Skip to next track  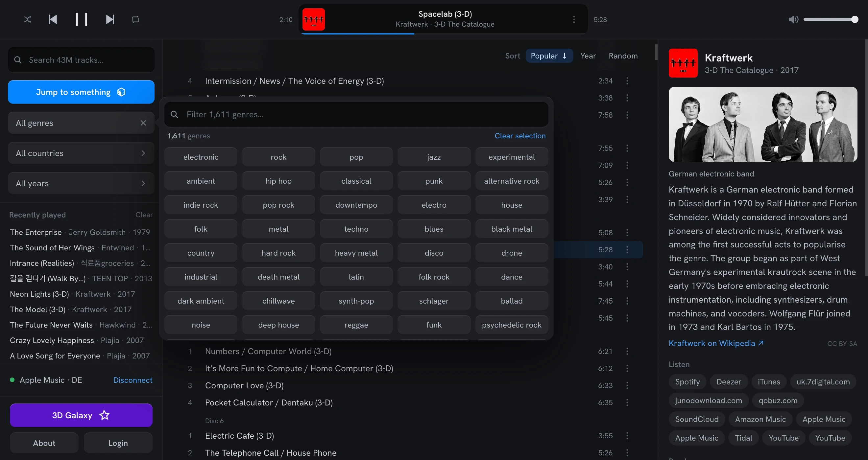110,19
